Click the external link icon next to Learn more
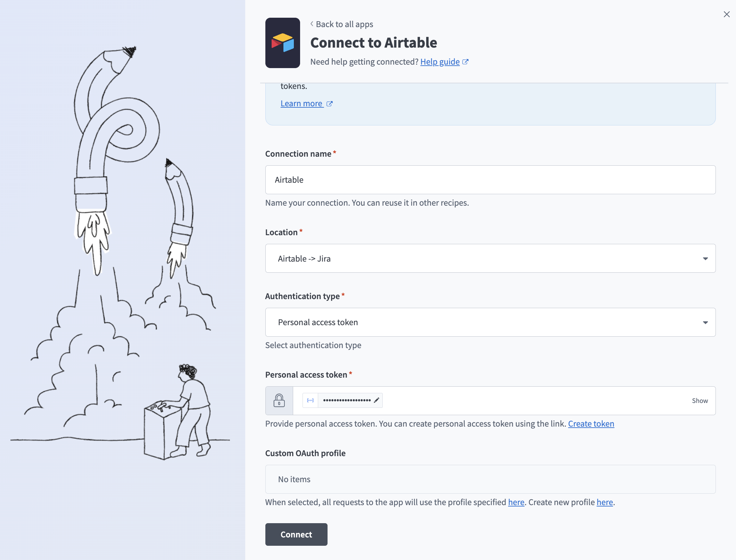 (x=329, y=103)
